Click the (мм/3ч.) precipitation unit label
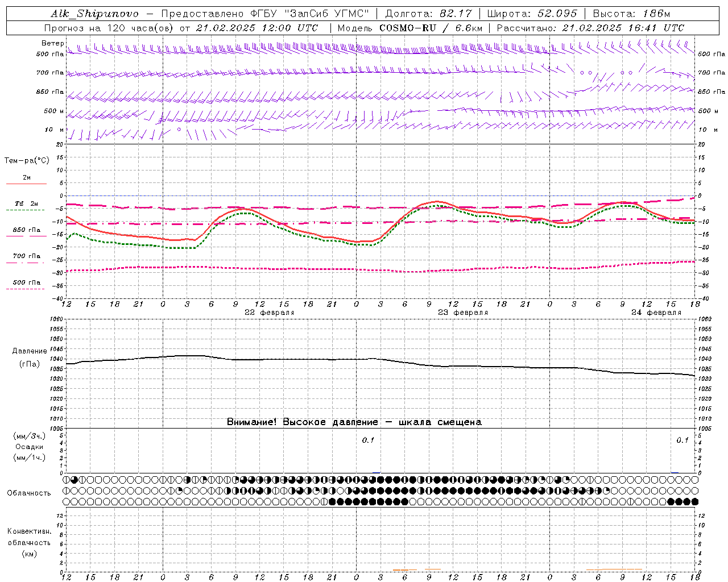The image size is (728, 582). pyautogui.click(x=29, y=436)
